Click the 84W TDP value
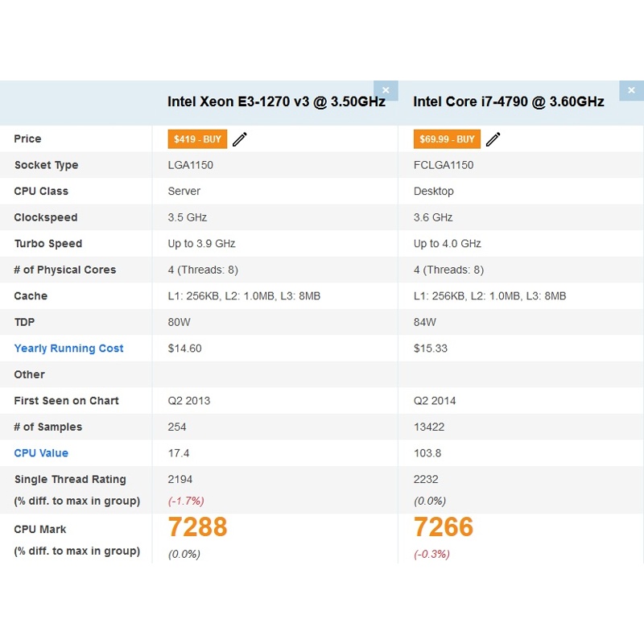The width and height of the screenshot is (644, 644). 425,323
